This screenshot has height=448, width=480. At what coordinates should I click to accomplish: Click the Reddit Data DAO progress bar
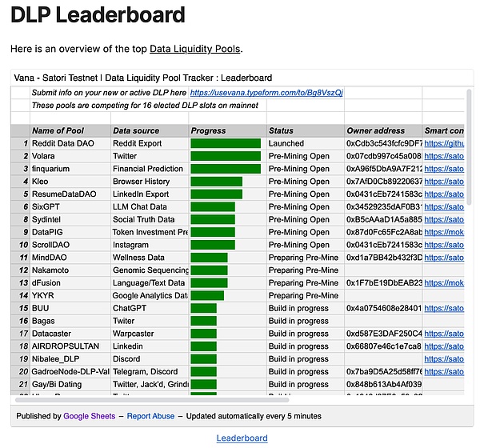tap(226, 143)
